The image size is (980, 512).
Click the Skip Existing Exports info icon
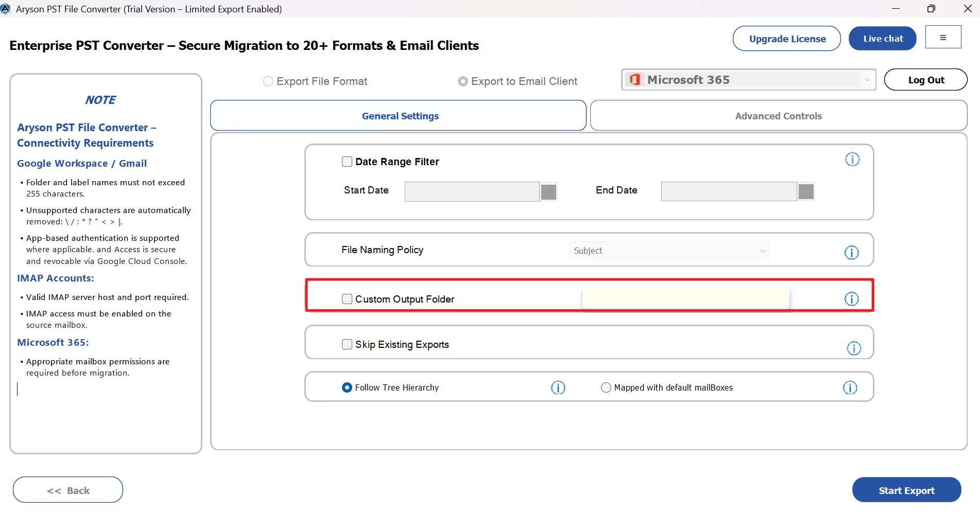[x=854, y=348]
